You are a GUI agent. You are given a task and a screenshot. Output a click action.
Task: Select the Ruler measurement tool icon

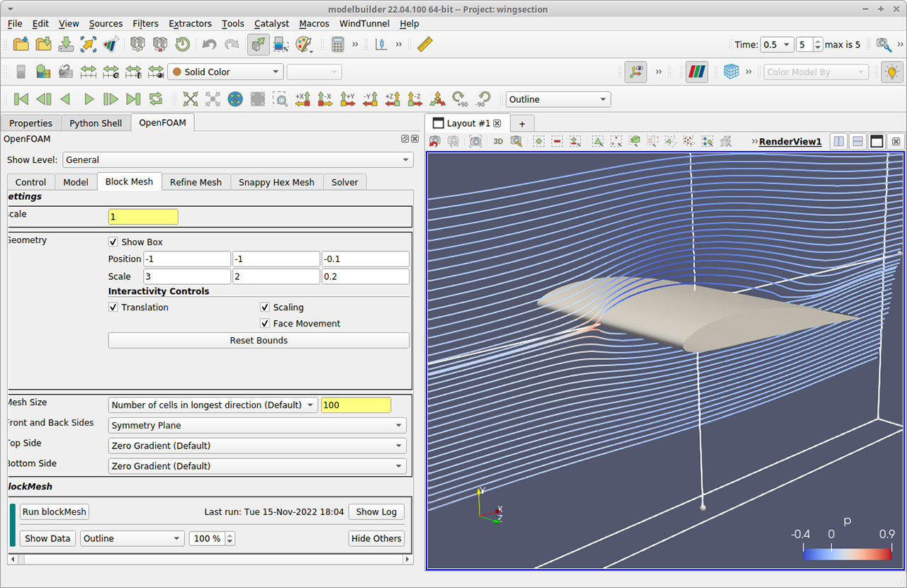pyautogui.click(x=424, y=44)
